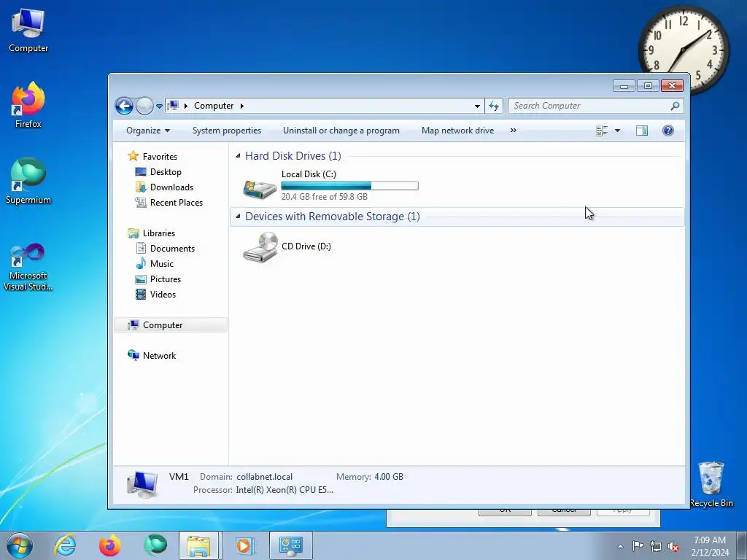Click the Refresh button beside address bar
The height and width of the screenshot is (560, 747).
pos(494,106)
